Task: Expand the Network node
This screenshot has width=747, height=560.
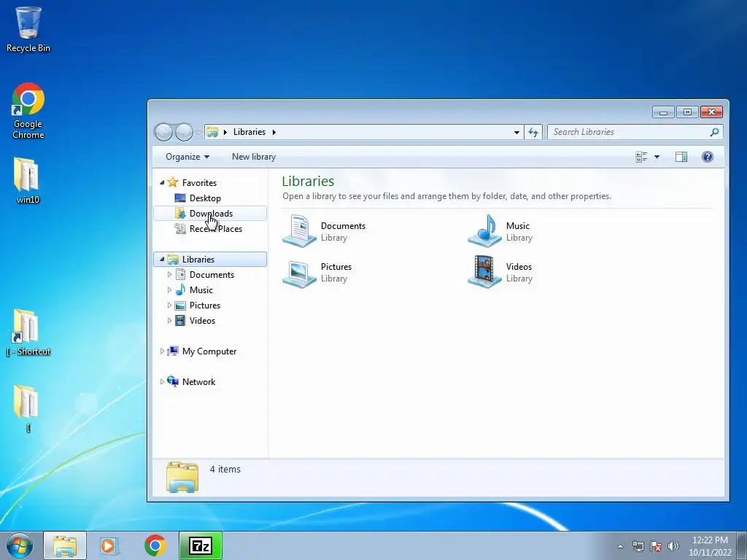Action: point(162,382)
